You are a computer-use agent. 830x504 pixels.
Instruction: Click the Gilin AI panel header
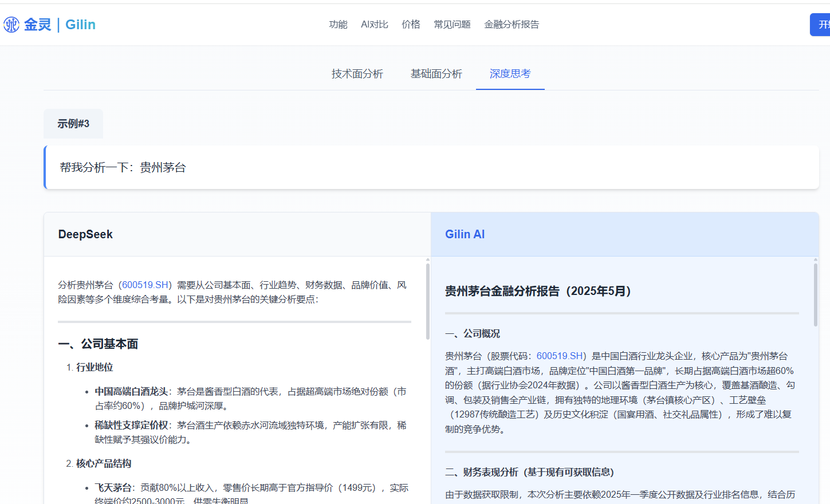coord(625,234)
